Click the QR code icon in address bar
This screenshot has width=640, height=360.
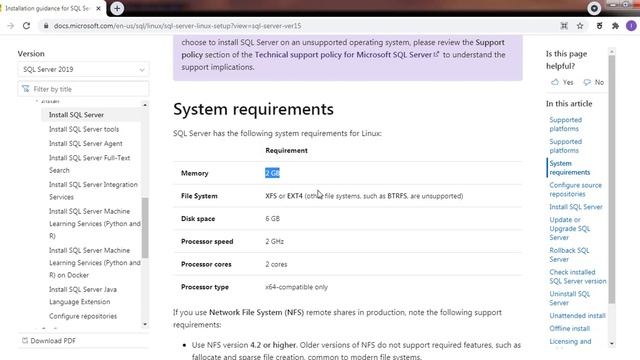[x=564, y=26]
